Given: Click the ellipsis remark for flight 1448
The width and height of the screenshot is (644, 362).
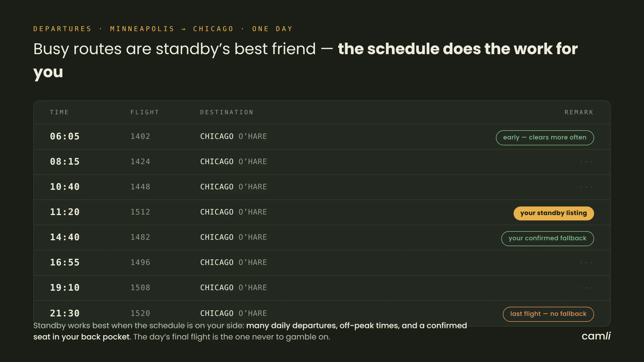Looking at the screenshot, I should [x=586, y=187].
